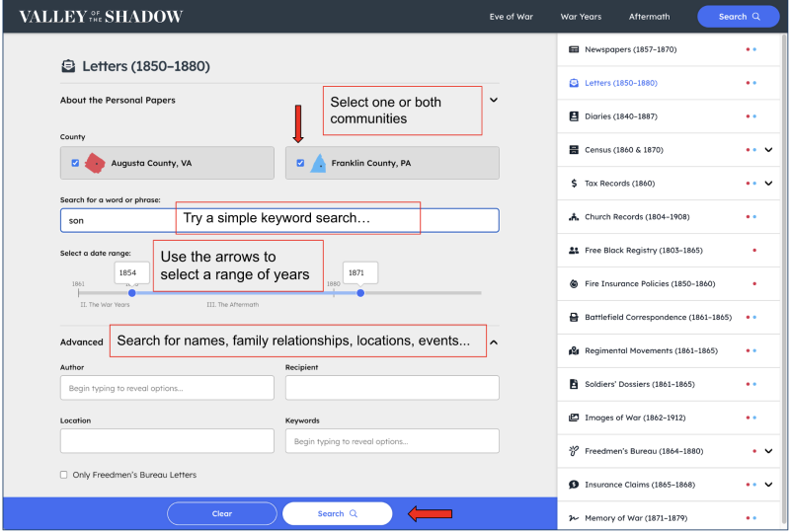Click the Battlefield Correspondence icon
The height and width of the screenshot is (532, 790).
pos(574,318)
